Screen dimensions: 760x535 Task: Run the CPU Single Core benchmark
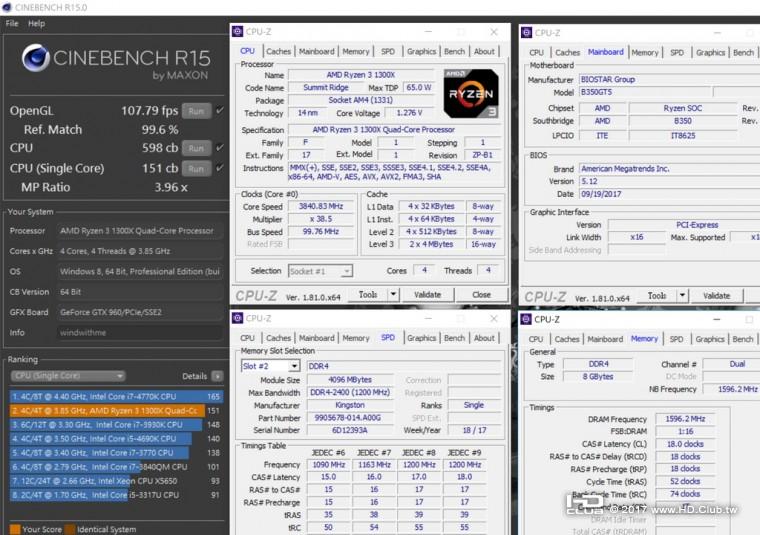pos(196,168)
